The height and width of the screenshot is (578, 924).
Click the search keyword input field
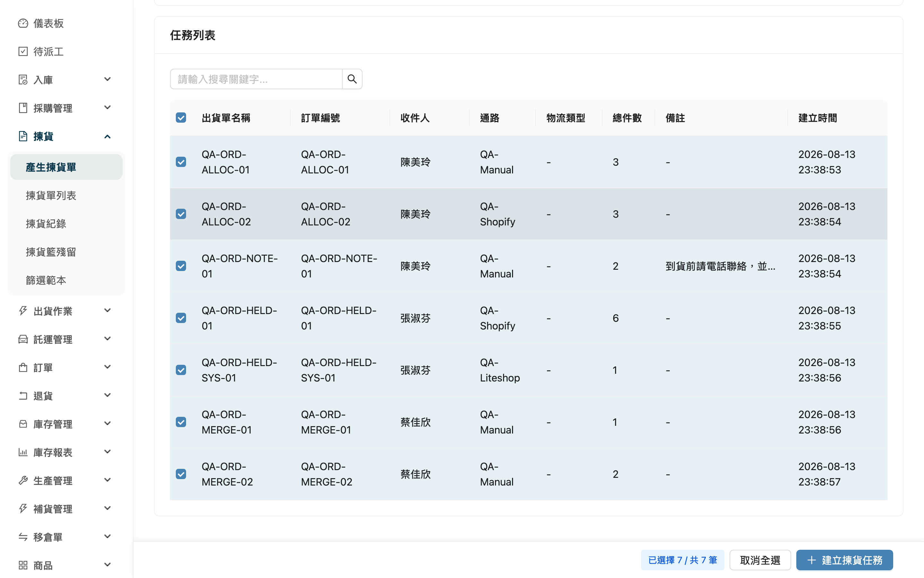(x=256, y=79)
